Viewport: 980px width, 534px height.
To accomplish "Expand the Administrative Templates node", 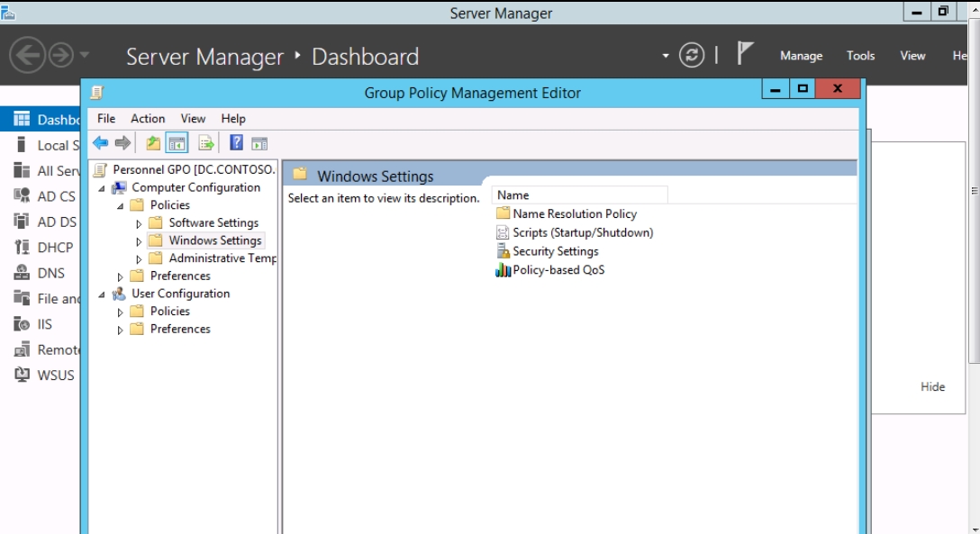I will pyautogui.click(x=139, y=258).
